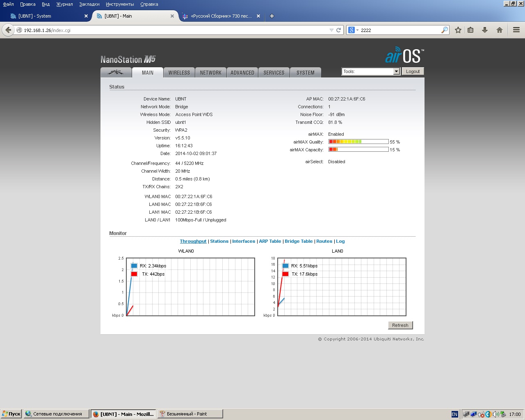Click the AP MAC value 00:27:22:1A:6F:C6

click(x=347, y=99)
